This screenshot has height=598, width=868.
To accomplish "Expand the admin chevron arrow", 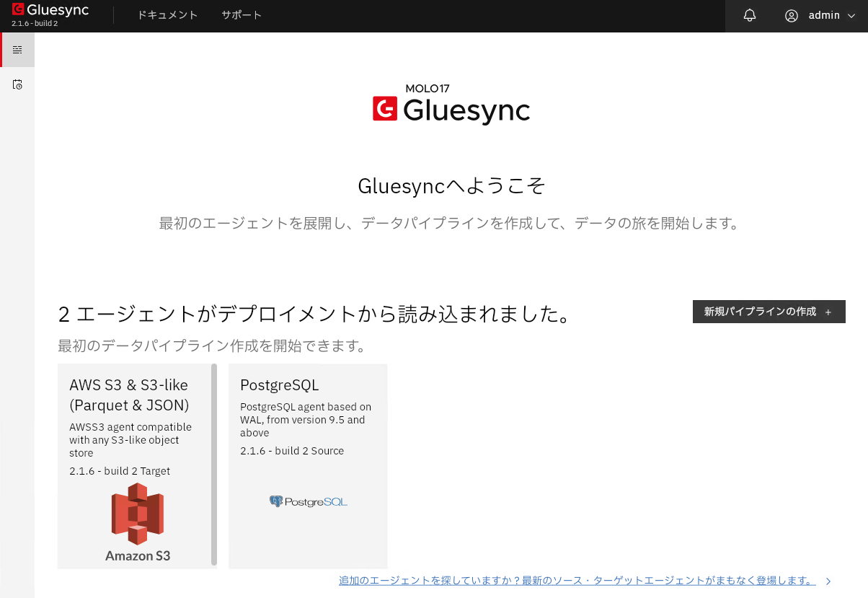I will (851, 16).
